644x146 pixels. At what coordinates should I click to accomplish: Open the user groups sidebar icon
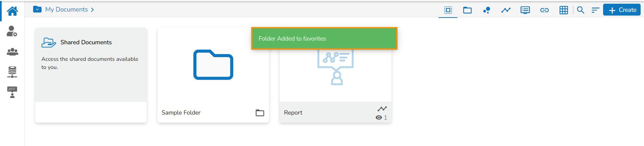(12, 52)
